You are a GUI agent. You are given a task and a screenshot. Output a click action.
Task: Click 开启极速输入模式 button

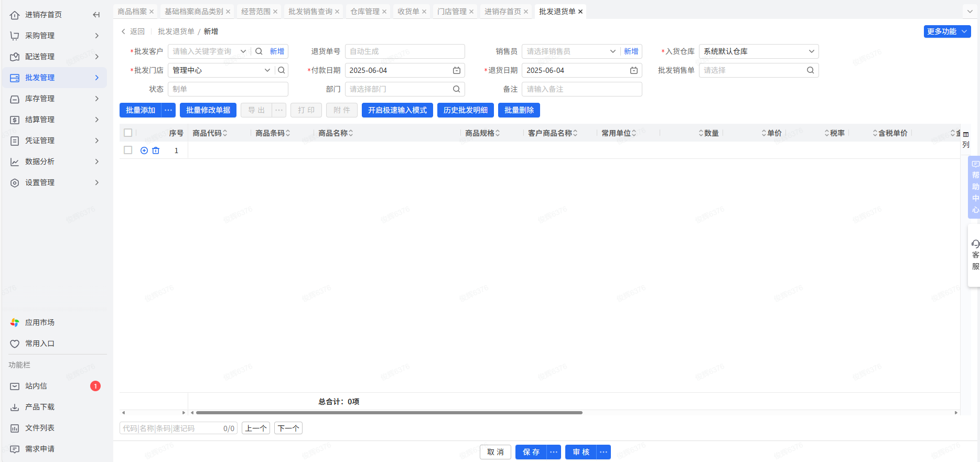pyautogui.click(x=397, y=110)
